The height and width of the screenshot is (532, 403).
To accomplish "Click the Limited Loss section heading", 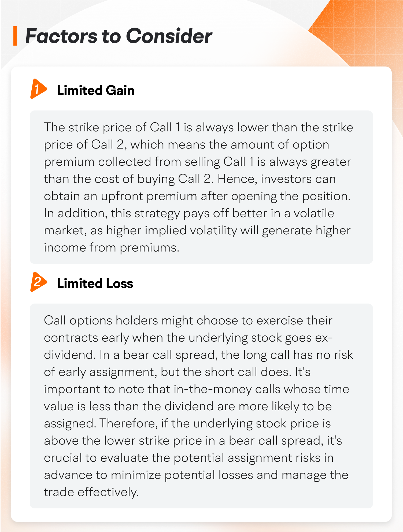I will pos(95,283).
